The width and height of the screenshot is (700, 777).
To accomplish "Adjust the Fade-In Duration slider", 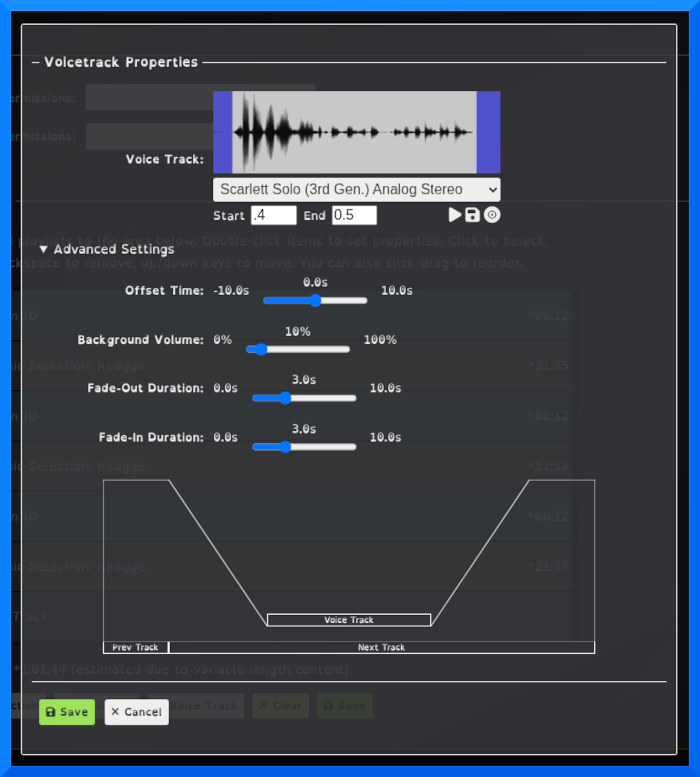I will [x=285, y=447].
